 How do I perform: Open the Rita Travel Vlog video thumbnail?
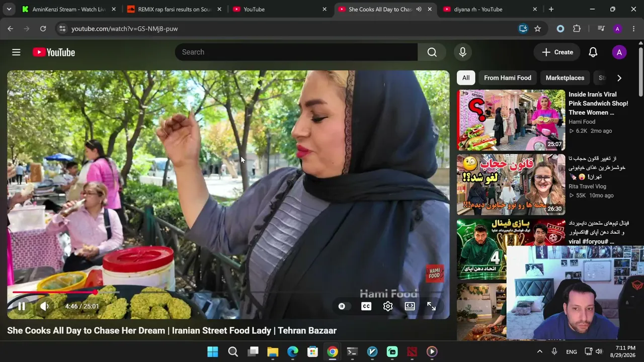pos(511,185)
